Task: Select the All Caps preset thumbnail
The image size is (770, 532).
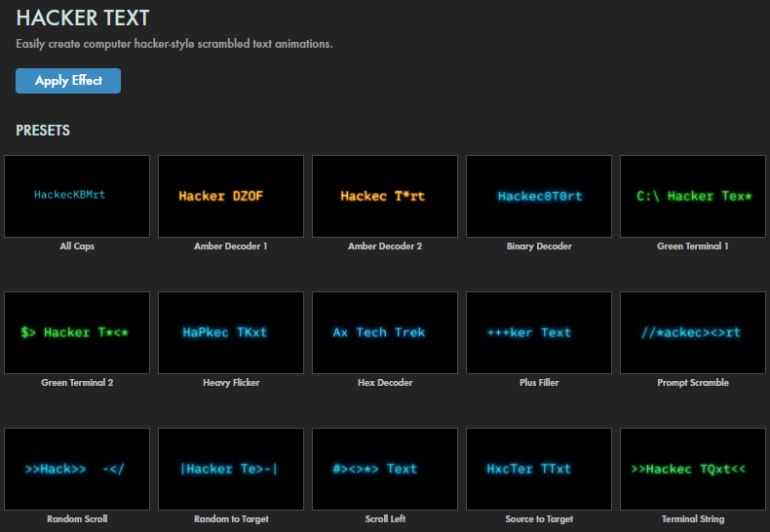Action: tap(77, 196)
